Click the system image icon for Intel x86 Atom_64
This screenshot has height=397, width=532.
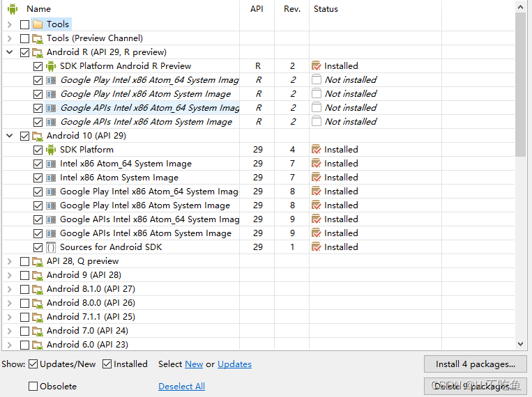51,164
